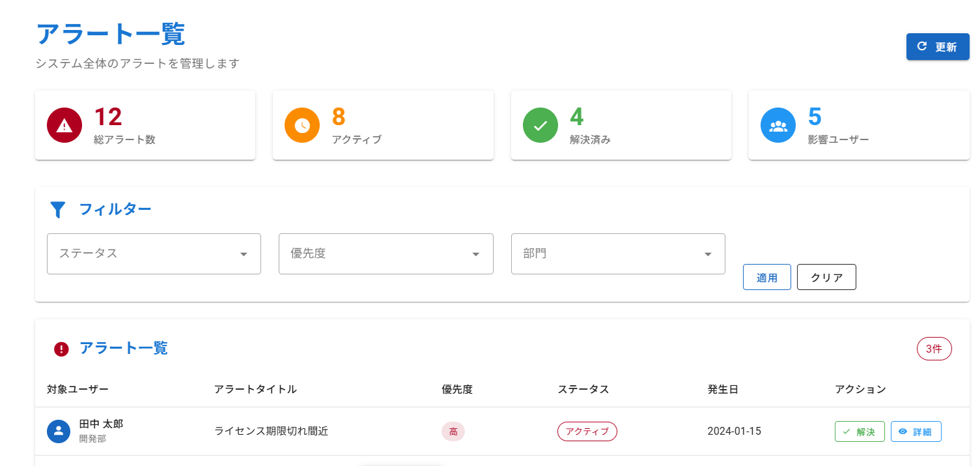
Task: Open the 部門 filter dropdown
Action: [617, 254]
